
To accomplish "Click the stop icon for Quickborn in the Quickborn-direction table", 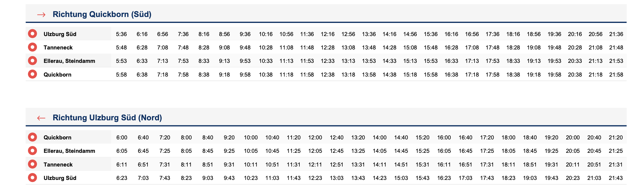I will point(32,74).
